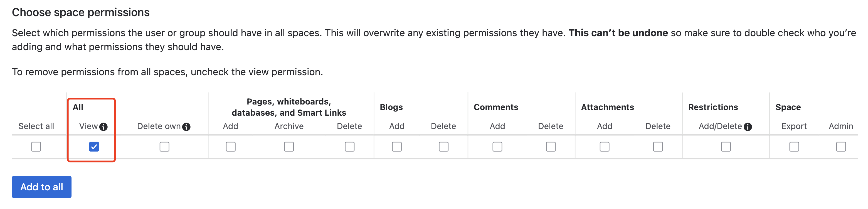Enable the Attachments Add checkbox
Screen dimensions: 868x209
coord(605,147)
